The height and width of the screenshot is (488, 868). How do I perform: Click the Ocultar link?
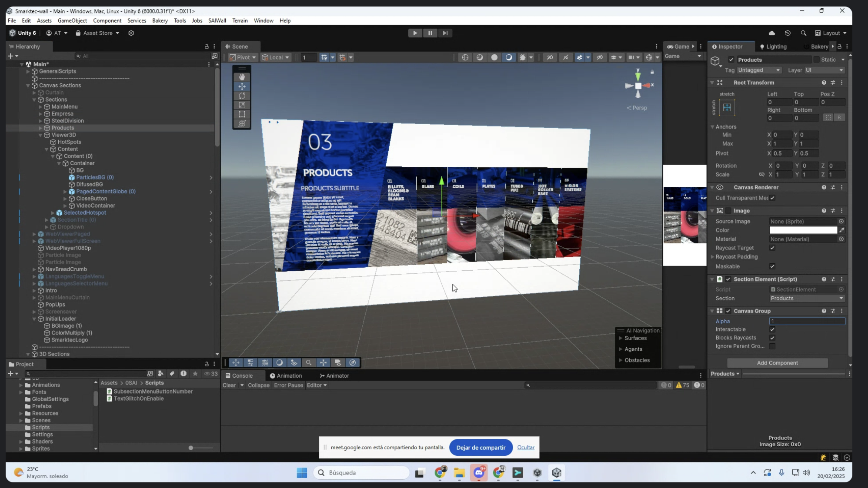pos(526,448)
